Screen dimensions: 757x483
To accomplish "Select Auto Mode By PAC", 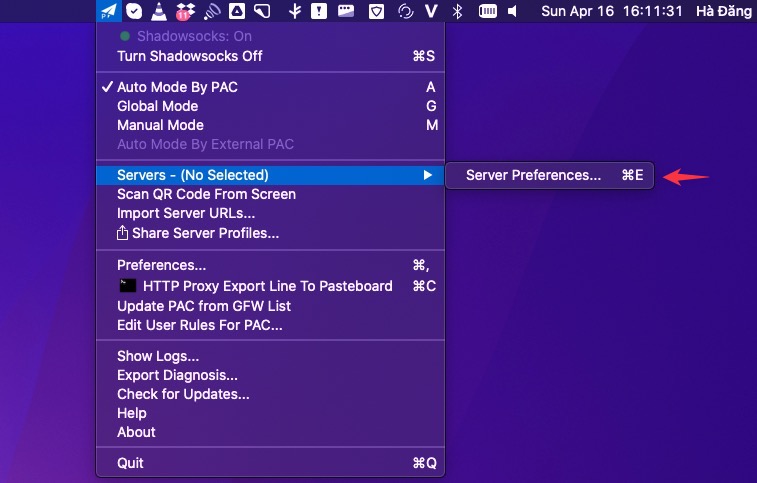I will click(270, 87).
